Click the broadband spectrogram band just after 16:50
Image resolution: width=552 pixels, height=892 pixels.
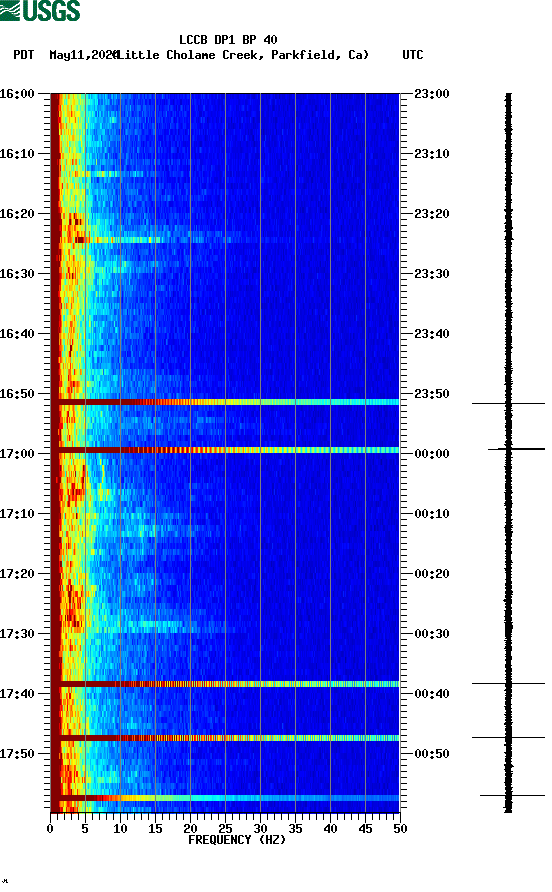click(225, 402)
